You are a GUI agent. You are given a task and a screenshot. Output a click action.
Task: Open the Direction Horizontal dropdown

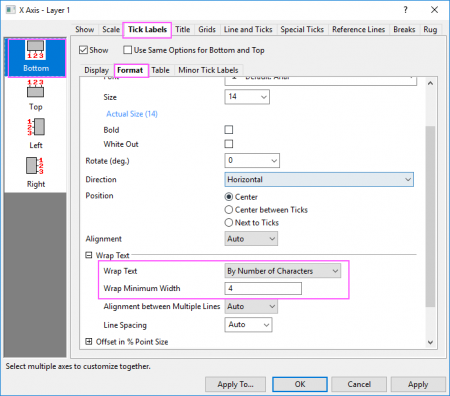(x=319, y=179)
